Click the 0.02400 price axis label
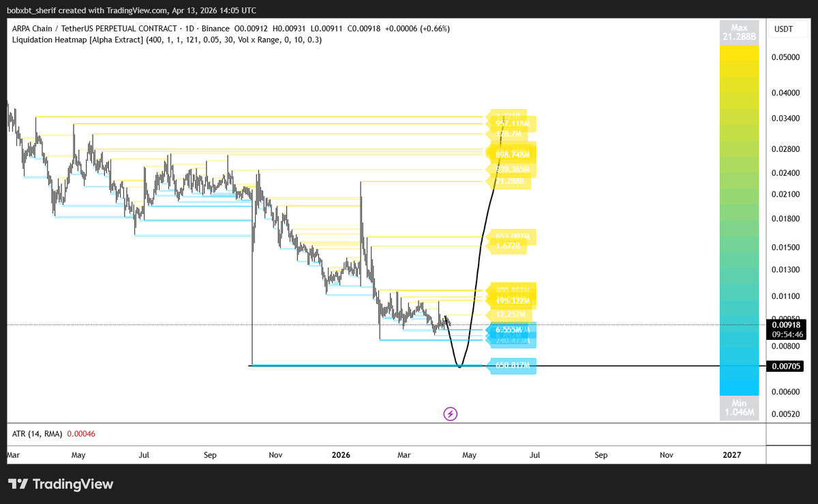The height and width of the screenshot is (504, 818). pyautogui.click(x=785, y=174)
